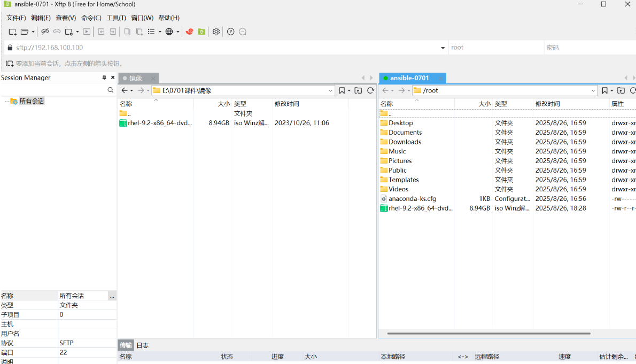636x364 pixels.
Task: Click the remote pane parent folder icon
Action: (x=621, y=90)
